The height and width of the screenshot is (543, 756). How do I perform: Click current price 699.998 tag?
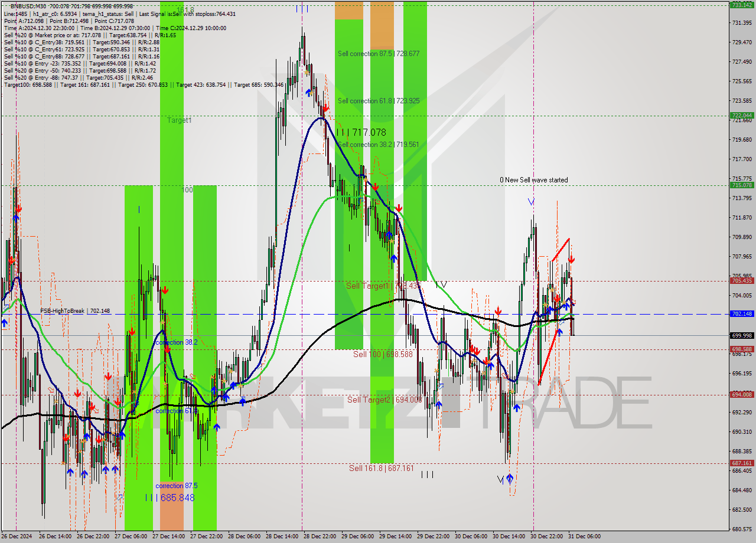pyautogui.click(x=742, y=335)
